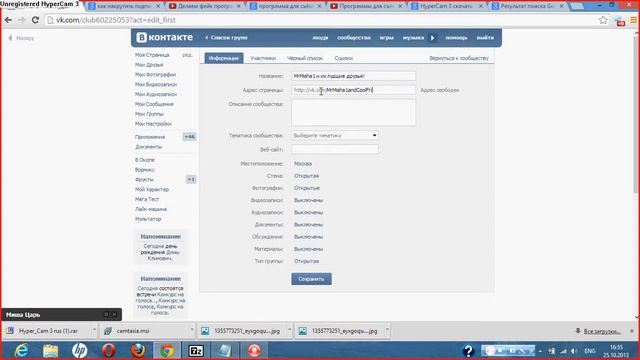Minimize the Миша Царь chat box
The image size is (640, 360).
[106, 314]
